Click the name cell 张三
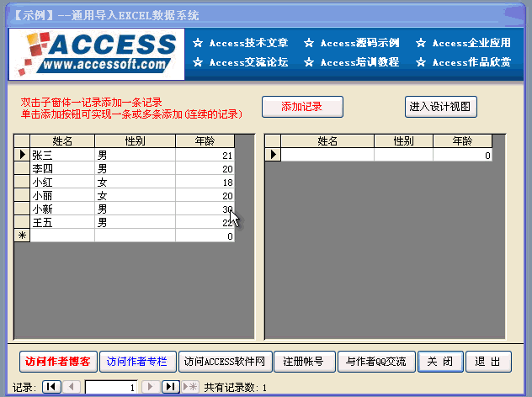 [62, 155]
